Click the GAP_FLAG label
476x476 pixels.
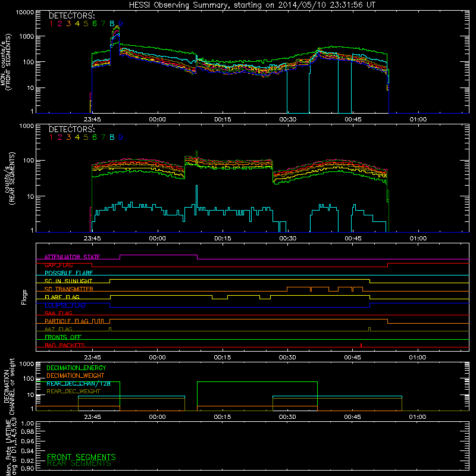click(x=58, y=265)
